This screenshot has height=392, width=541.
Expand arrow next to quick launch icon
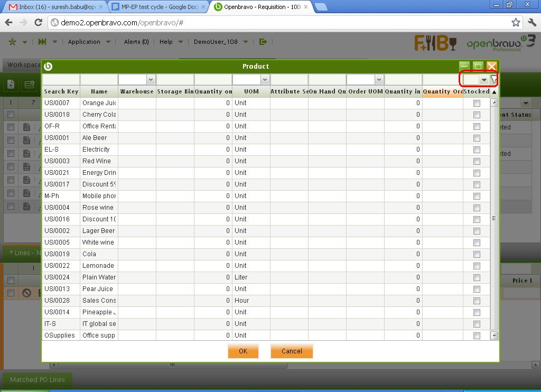tap(55, 42)
